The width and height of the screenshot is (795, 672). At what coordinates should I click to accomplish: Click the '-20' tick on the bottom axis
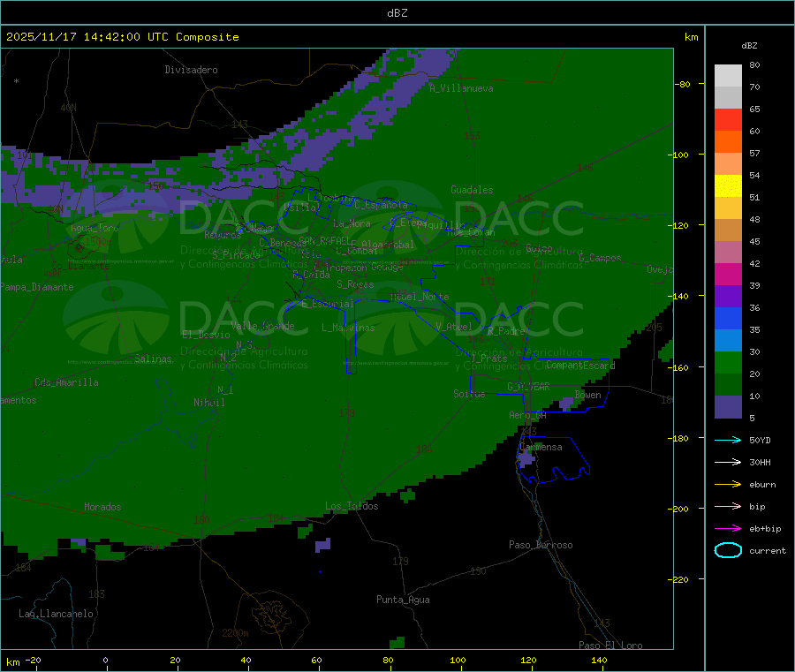(x=33, y=660)
